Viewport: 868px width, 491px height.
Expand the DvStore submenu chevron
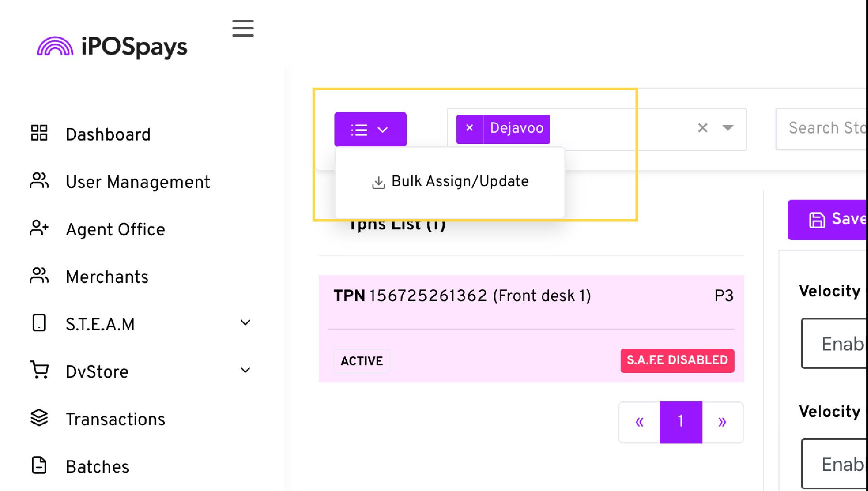click(245, 370)
